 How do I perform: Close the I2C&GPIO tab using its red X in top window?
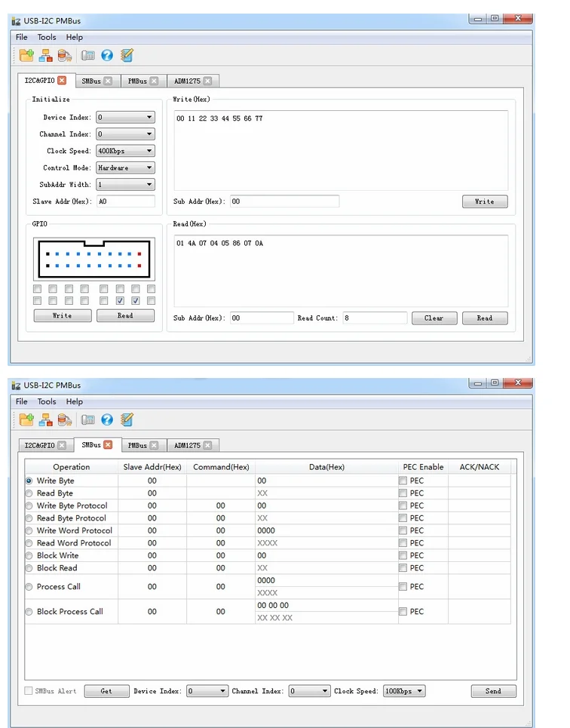click(62, 81)
